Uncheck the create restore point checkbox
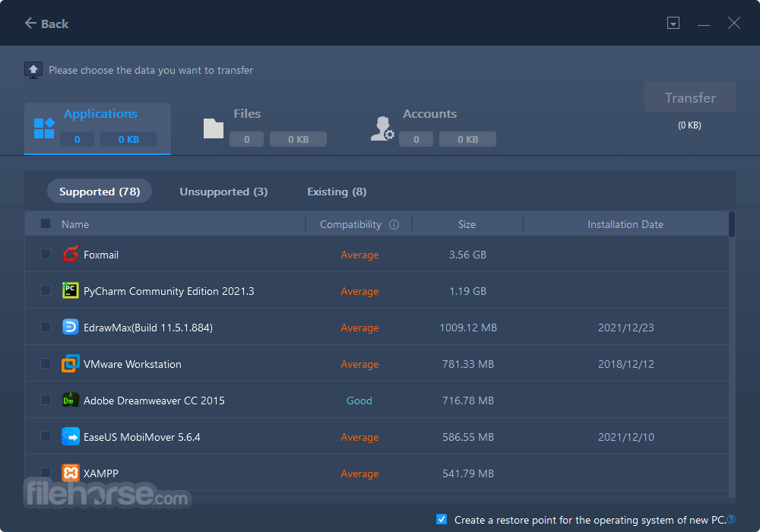The image size is (760, 532). [x=442, y=519]
